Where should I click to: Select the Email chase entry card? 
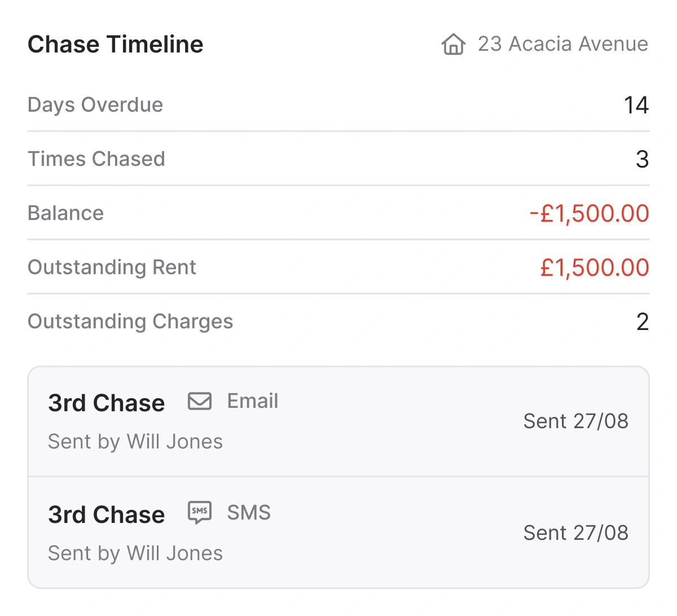click(338, 421)
